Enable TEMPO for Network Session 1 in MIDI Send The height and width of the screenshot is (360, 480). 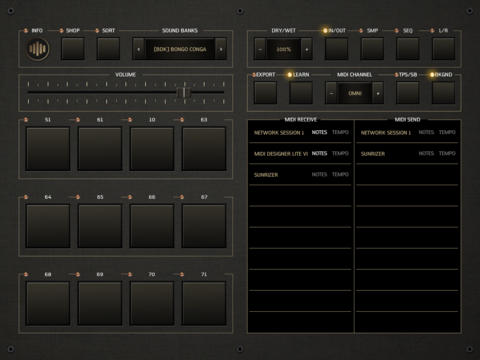pos(447,132)
